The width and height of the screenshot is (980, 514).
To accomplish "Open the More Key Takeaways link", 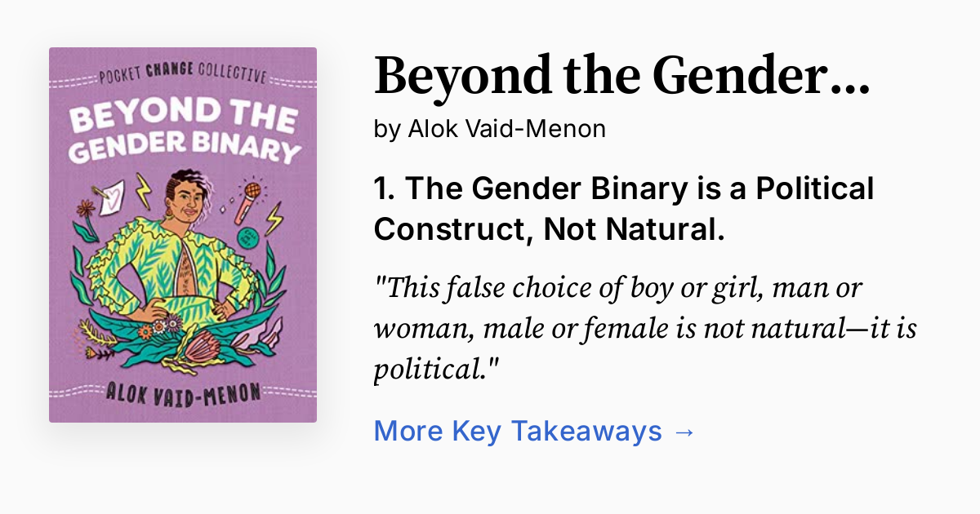I will click(x=518, y=431).
